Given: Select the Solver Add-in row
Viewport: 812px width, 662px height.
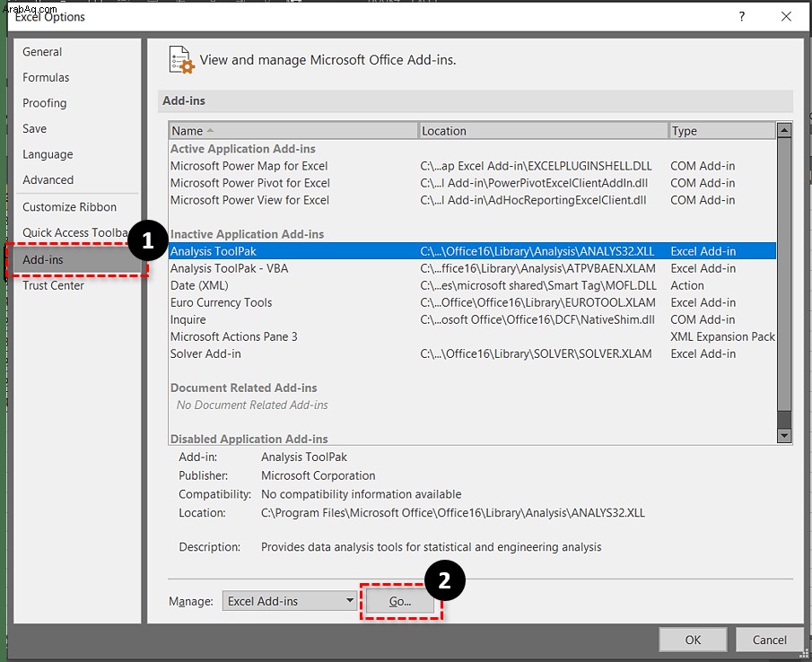Looking at the screenshot, I should point(472,354).
